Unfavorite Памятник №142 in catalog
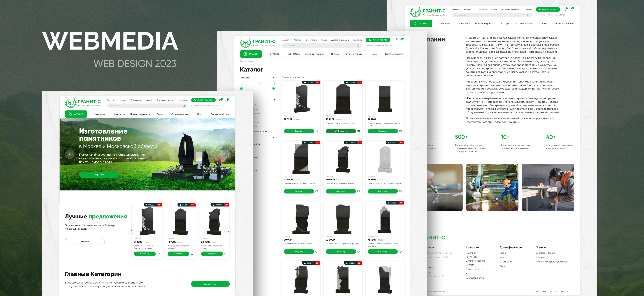Viewport: 644px width, 296px height. [x=359, y=131]
